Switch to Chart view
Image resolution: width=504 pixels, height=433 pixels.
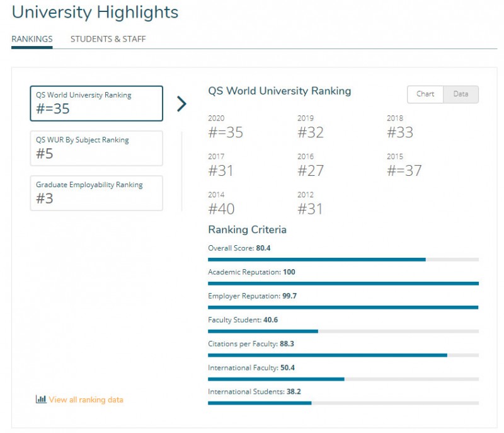(x=425, y=94)
